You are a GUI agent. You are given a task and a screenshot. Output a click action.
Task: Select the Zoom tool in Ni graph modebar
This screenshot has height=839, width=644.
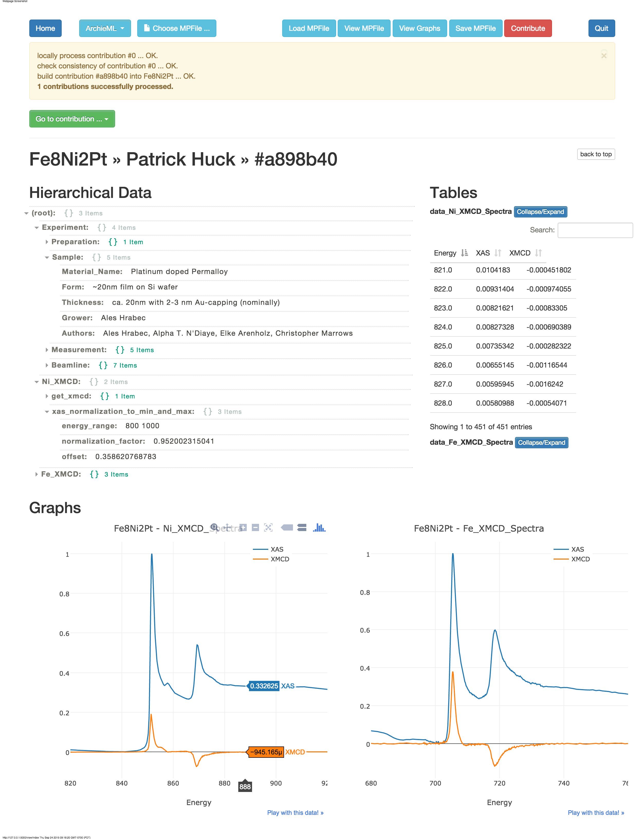[214, 527]
